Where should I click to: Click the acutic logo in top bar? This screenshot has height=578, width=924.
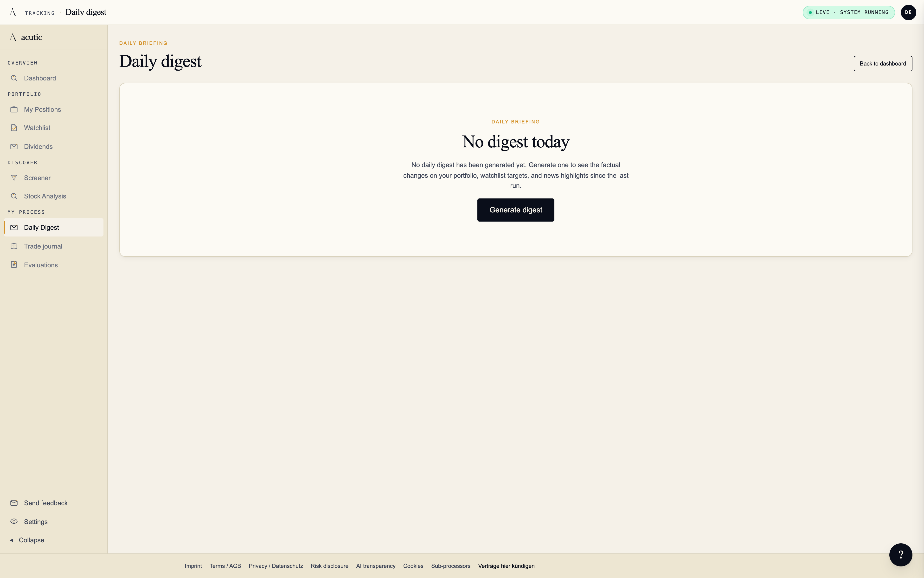pos(13,12)
